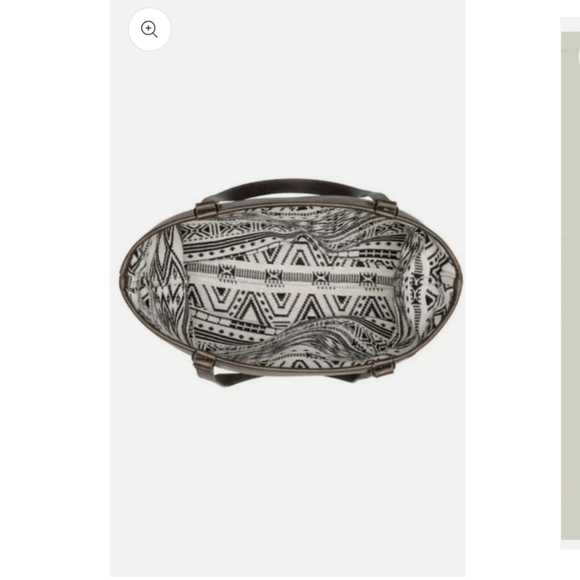
Task: Select the next product image at right
Action: [570, 286]
